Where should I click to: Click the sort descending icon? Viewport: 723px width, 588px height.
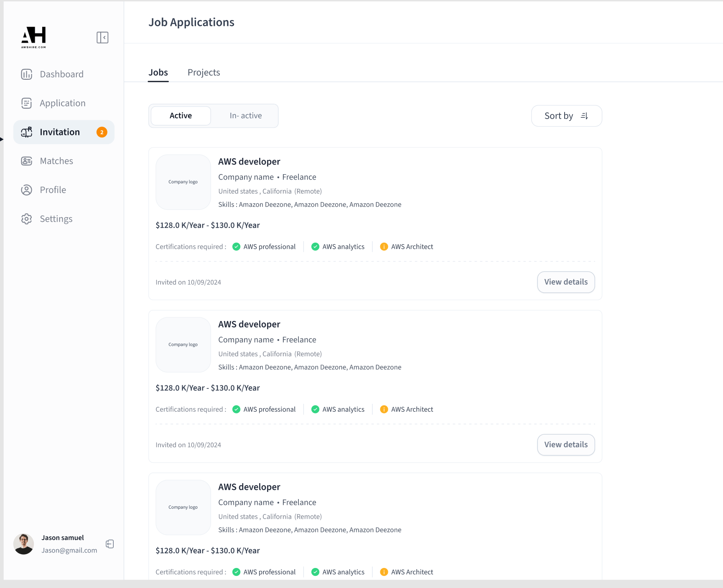click(584, 116)
